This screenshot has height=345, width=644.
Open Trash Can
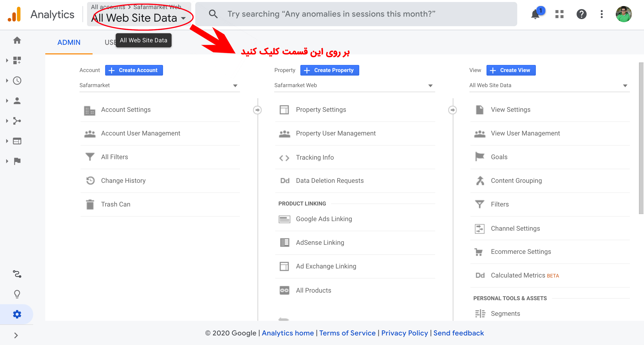tap(160, 204)
